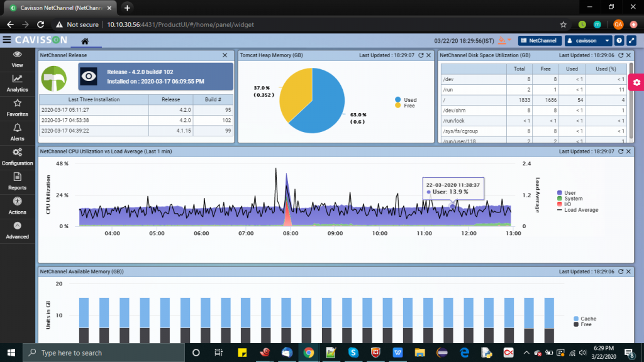Toggle the Used legend in pie chart

pyautogui.click(x=406, y=100)
